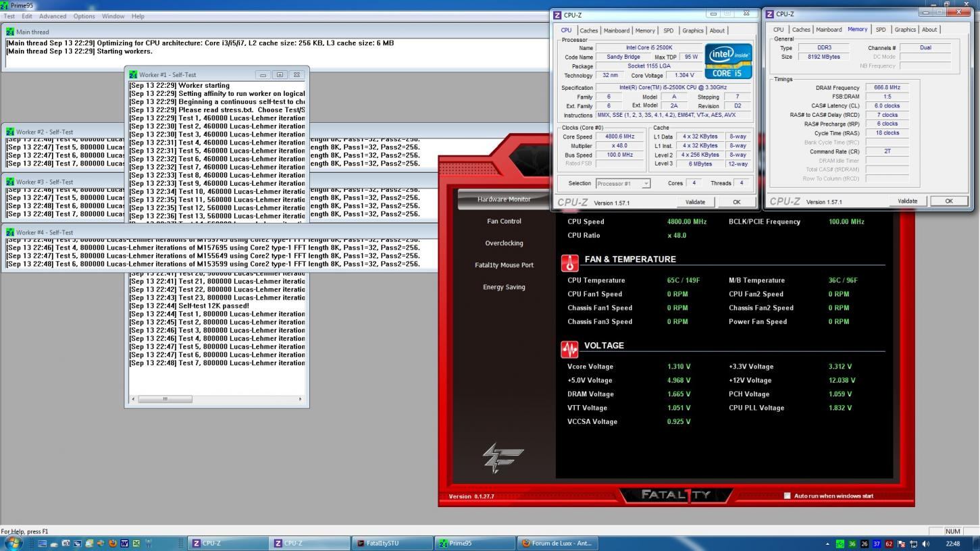Open Fatal1ty Mouse Port section
This screenshot has height=551, width=980.
point(505,265)
